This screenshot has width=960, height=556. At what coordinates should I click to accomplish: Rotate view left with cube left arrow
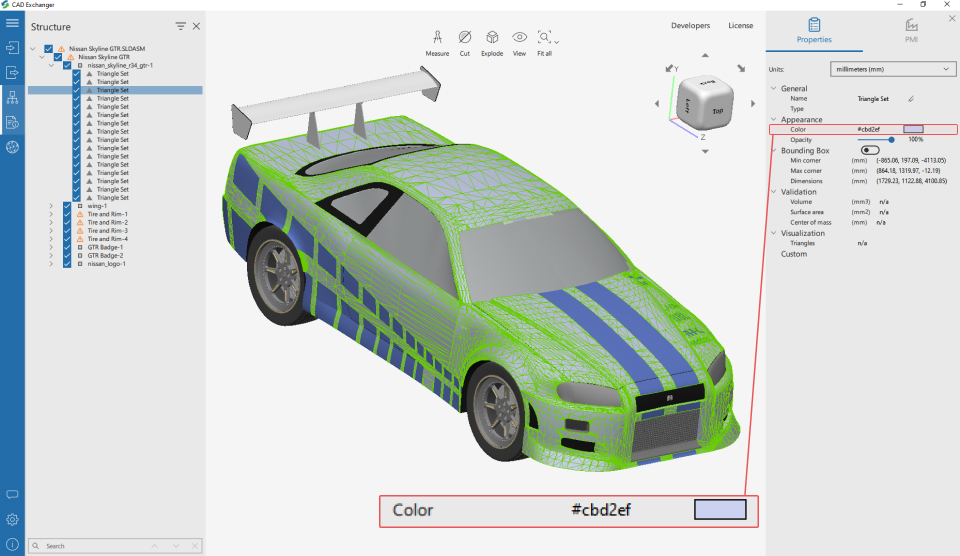[x=657, y=103]
